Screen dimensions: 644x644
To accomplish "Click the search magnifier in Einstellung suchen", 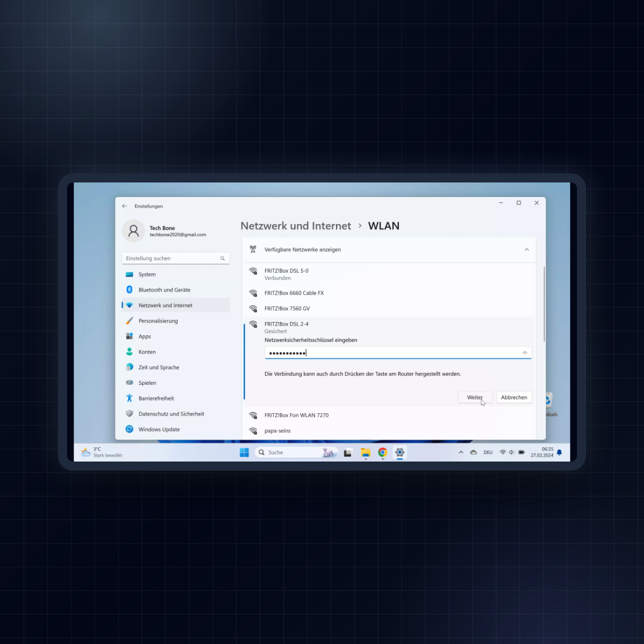I will [x=222, y=259].
